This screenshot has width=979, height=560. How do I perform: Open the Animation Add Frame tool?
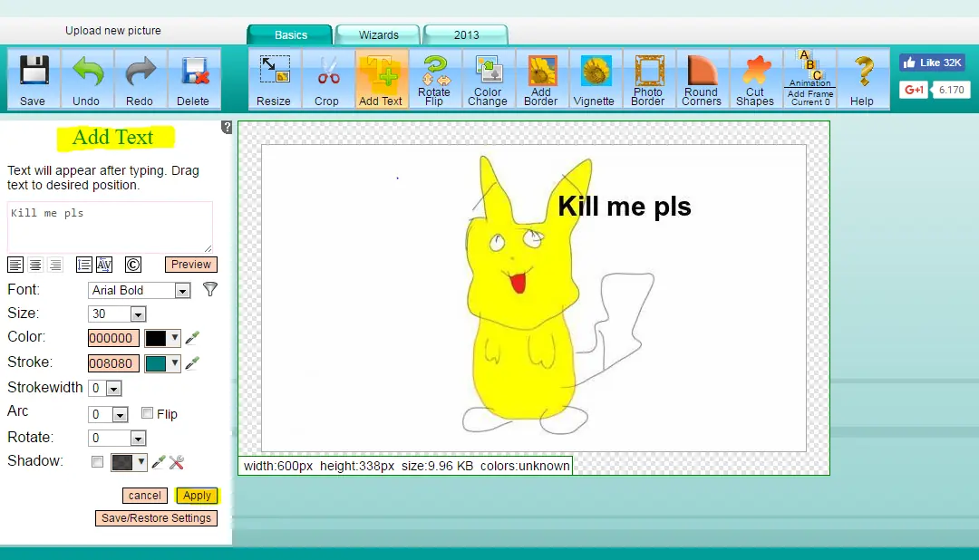809,79
